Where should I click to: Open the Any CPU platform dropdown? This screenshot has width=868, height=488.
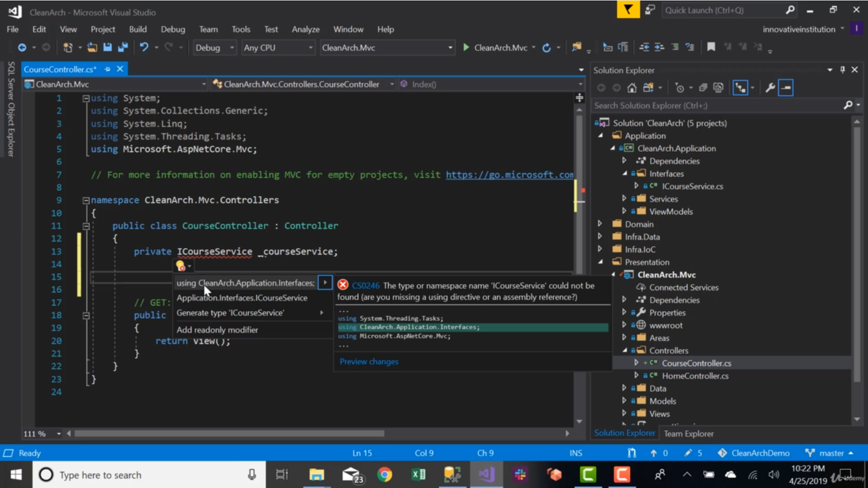[278, 48]
